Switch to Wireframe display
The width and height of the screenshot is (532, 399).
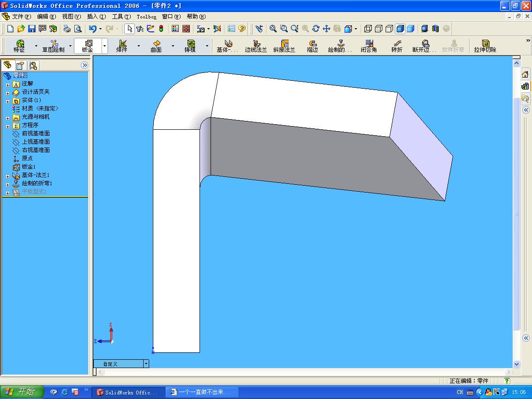(368, 29)
